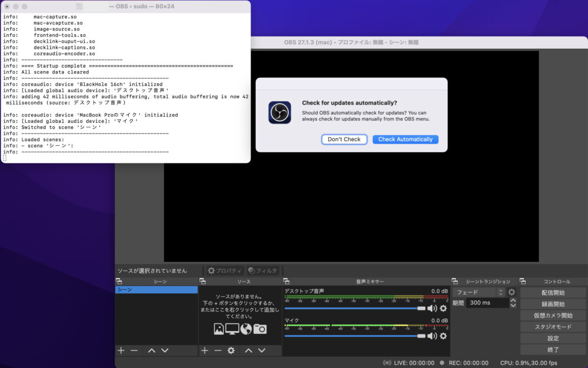
Task: Click the ソースが選択されていません label
Action: (152, 270)
